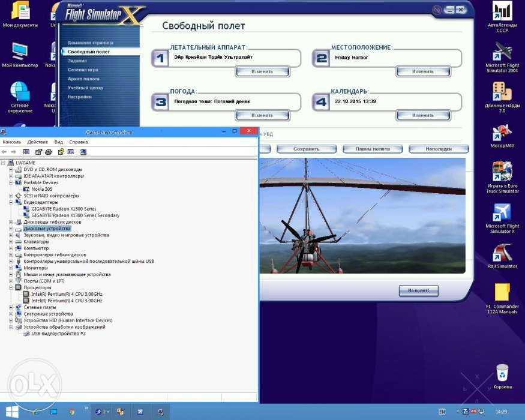
Task: Open F1 Commander 112A Manuals folder
Action: [x=502, y=299]
